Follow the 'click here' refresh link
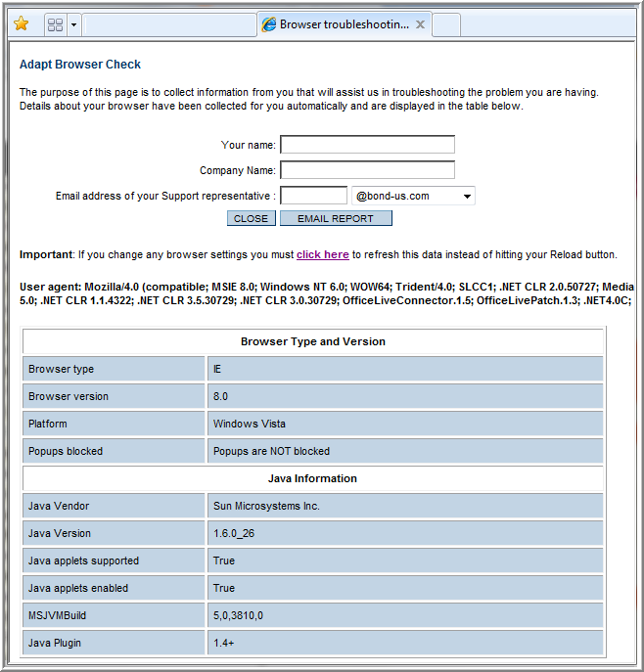Screen dimensions: 644x672 [322, 254]
